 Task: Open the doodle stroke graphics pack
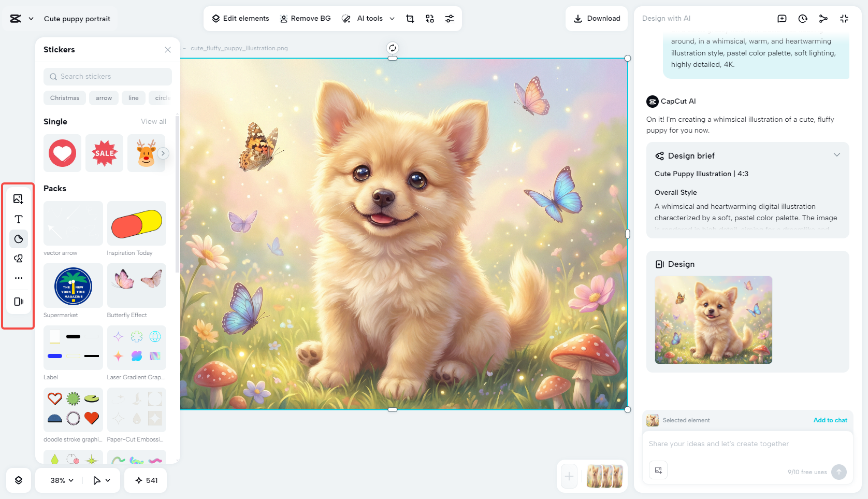click(73, 410)
